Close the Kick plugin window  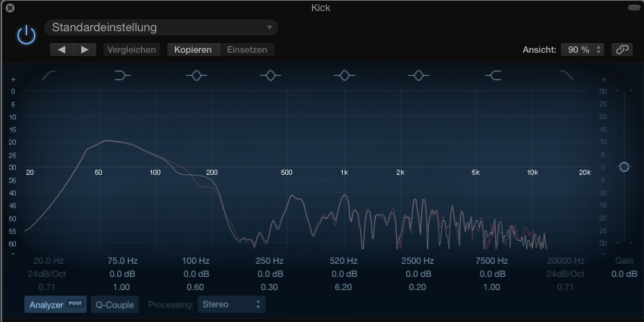pyautogui.click(x=10, y=8)
